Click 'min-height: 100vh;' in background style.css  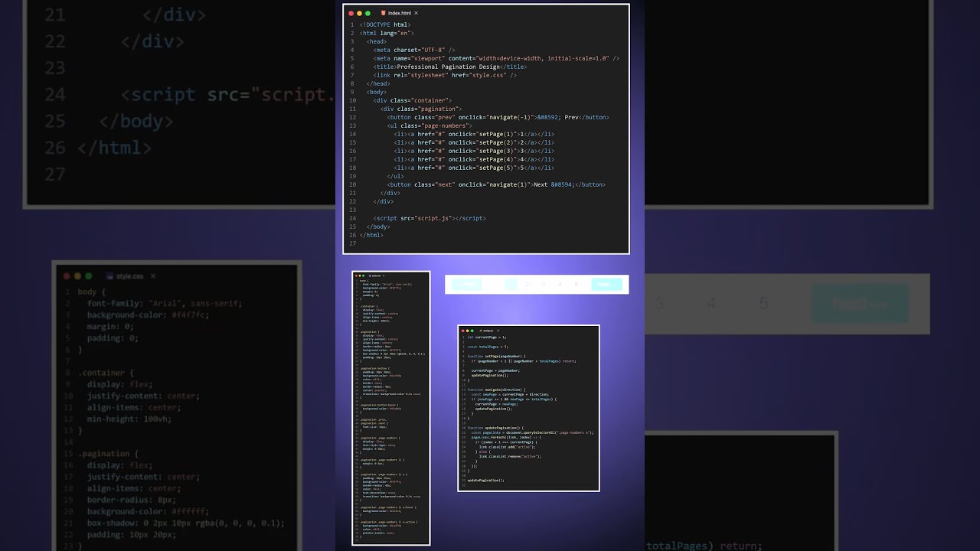134,419
